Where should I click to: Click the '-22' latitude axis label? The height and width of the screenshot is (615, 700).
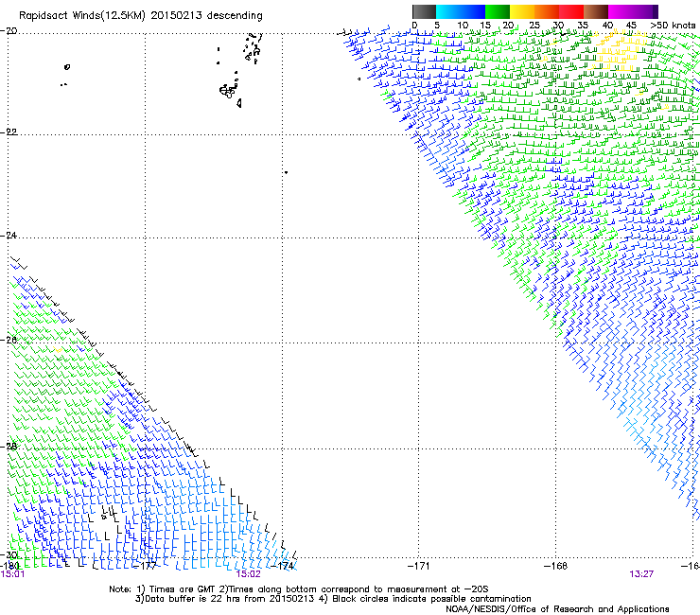point(9,132)
